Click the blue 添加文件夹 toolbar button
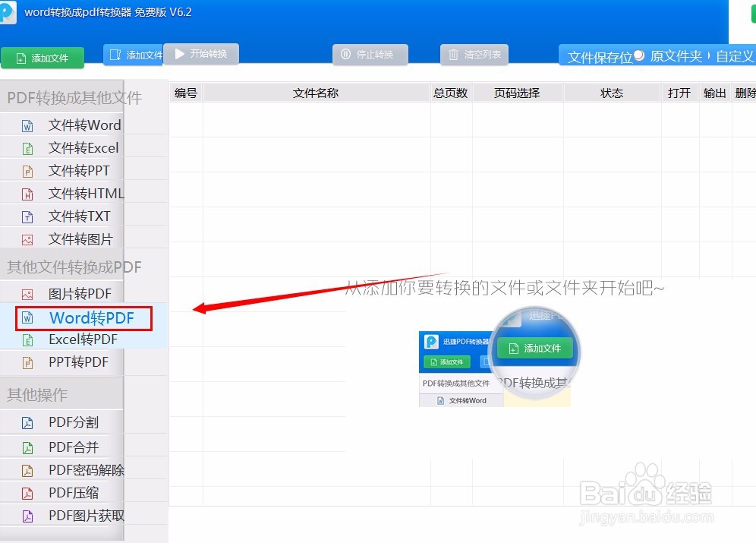This screenshot has width=756, height=543. coord(133,55)
